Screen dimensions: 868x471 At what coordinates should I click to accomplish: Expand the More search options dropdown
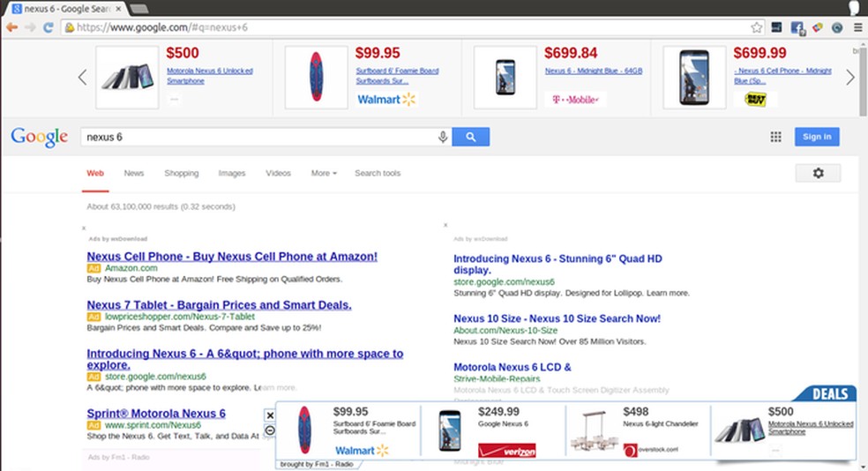[324, 173]
